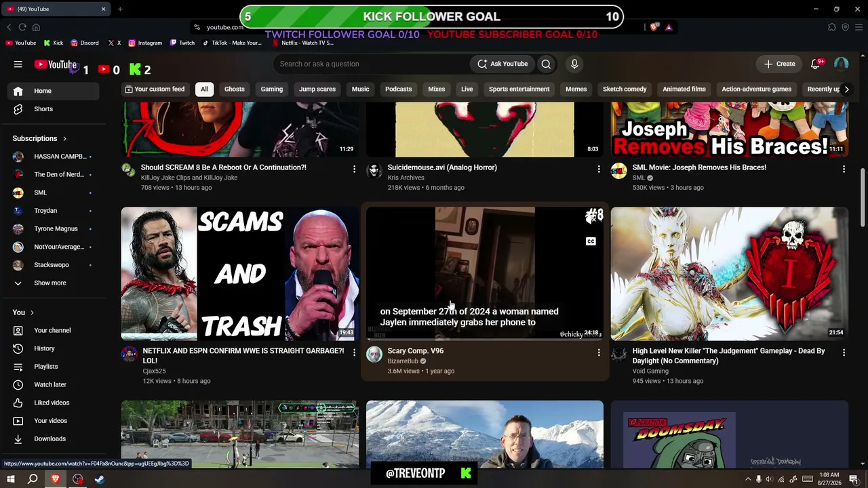Open Steam from the taskbar

click(99, 479)
